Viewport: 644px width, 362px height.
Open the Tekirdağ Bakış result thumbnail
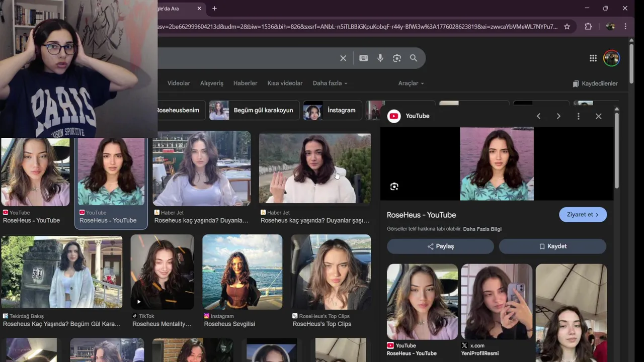(61, 271)
